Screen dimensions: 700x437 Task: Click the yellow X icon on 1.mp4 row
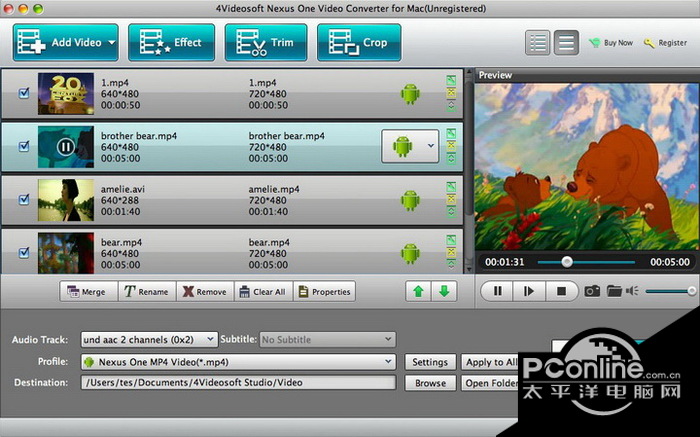click(451, 93)
